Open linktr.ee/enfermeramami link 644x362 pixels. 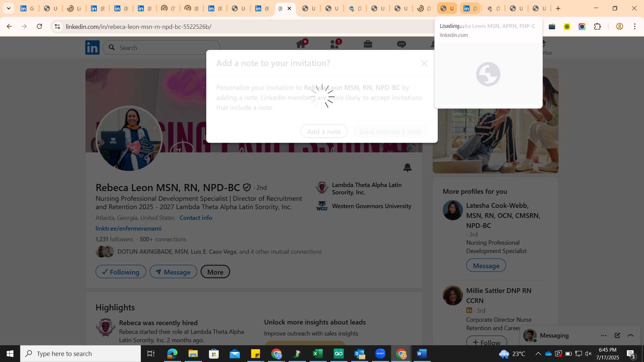128,229
